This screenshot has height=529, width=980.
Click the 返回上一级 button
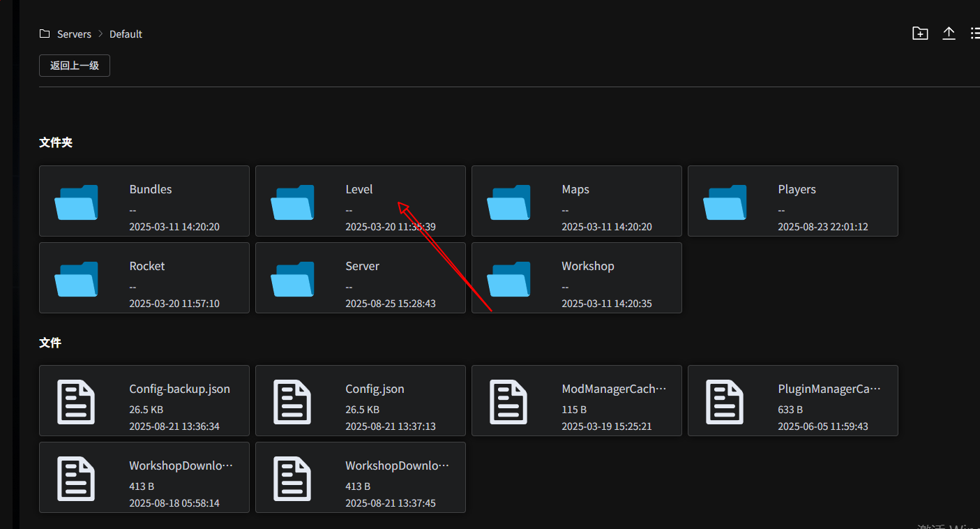click(x=75, y=66)
